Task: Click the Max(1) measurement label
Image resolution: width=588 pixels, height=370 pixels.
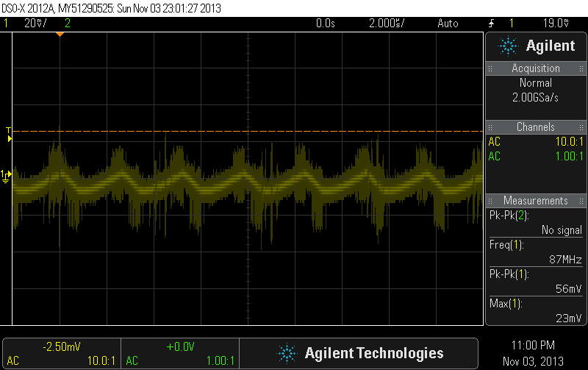Action: [506, 304]
